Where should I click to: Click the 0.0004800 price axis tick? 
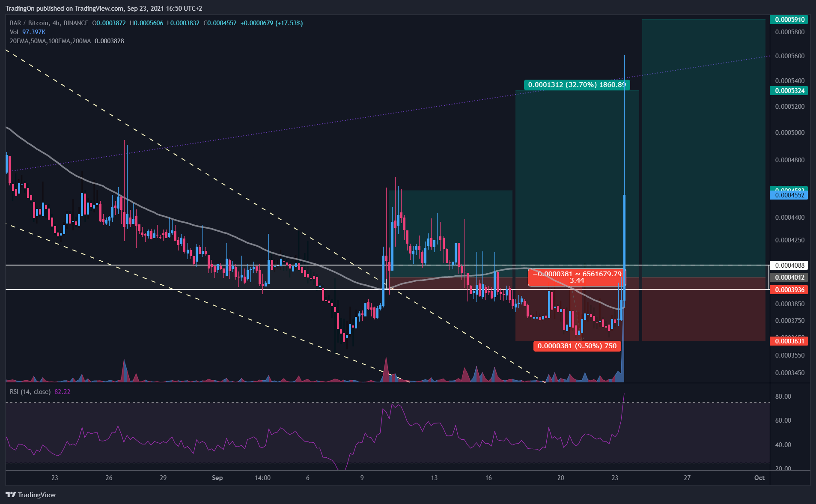[x=789, y=160]
